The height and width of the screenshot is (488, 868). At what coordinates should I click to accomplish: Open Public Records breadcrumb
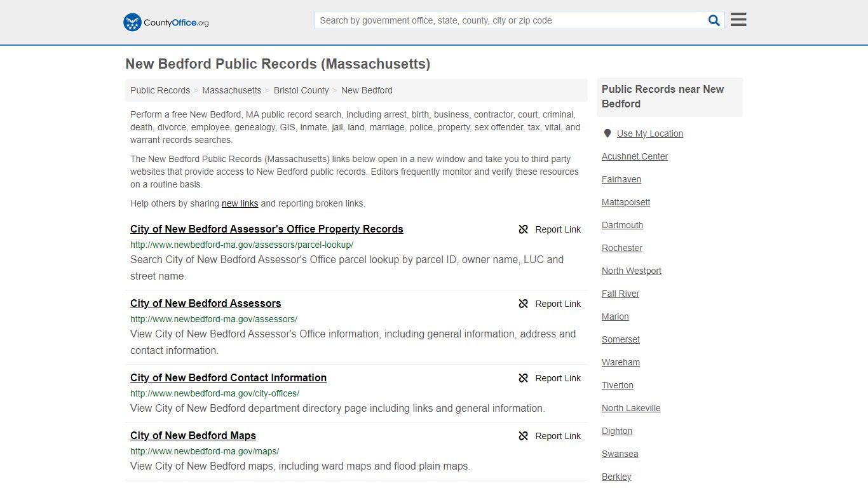click(x=160, y=90)
